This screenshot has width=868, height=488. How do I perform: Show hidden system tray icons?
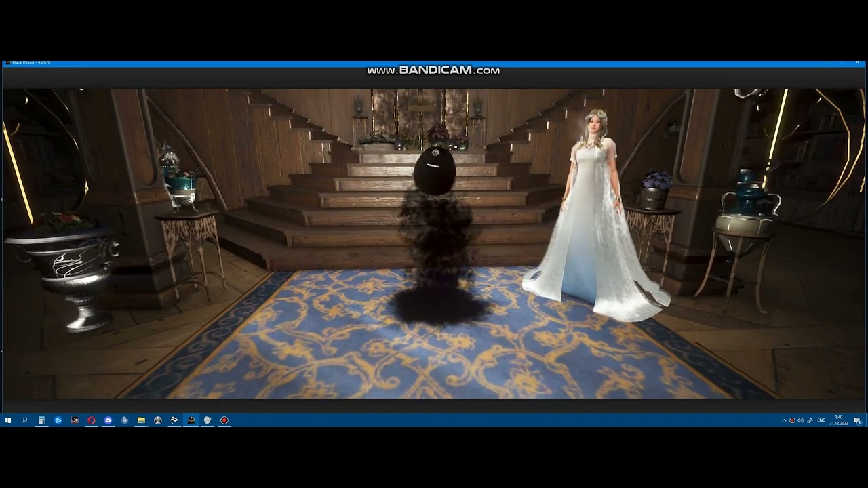pyautogui.click(x=784, y=420)
